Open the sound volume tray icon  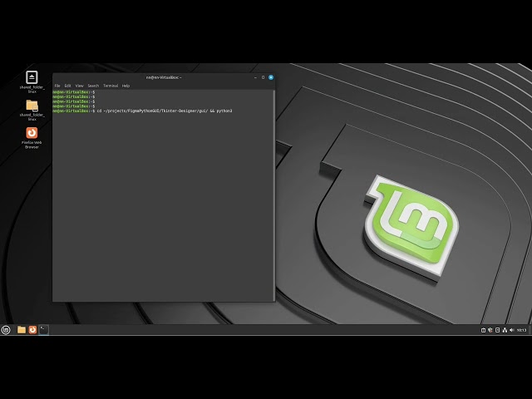(x=512, y=330)
